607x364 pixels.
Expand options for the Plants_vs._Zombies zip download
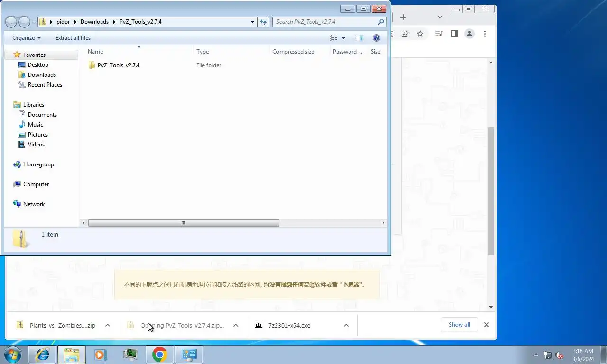[108, 325]
